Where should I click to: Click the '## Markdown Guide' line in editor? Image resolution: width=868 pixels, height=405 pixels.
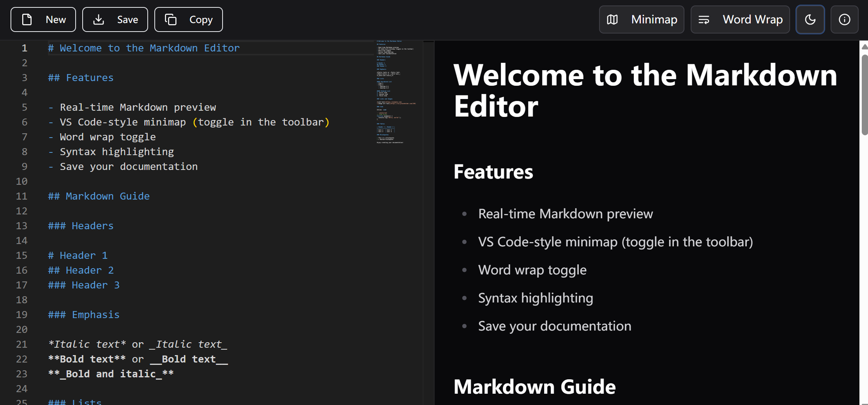[x=98, y=196]
